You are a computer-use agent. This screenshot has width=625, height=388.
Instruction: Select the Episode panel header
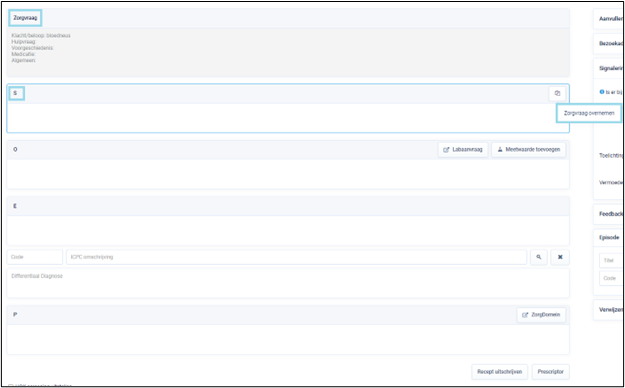coord(609,238)
